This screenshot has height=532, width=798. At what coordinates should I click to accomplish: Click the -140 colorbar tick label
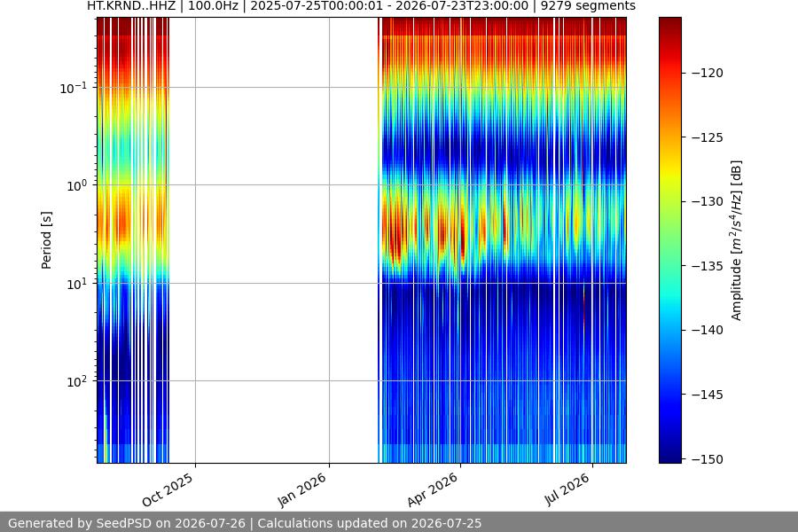[707, 330]
